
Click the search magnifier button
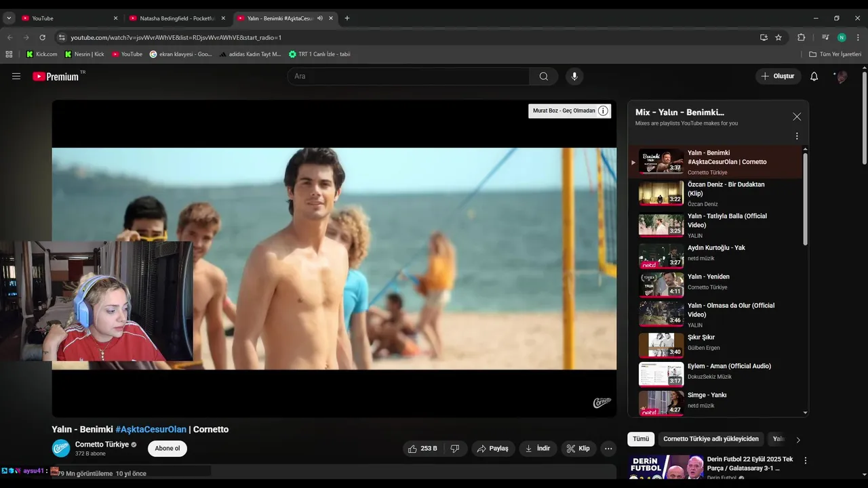pos(544,77)
